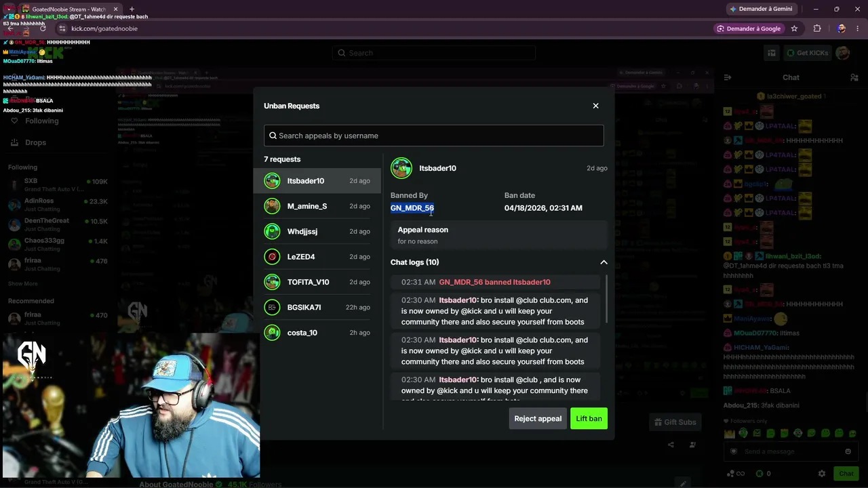Open chat settings gear icon

point(822,474)
